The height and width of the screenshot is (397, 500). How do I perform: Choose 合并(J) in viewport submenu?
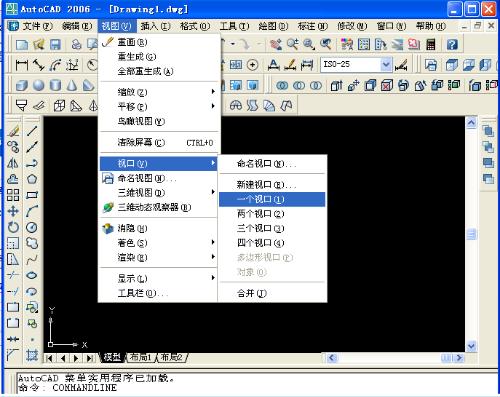272,293
